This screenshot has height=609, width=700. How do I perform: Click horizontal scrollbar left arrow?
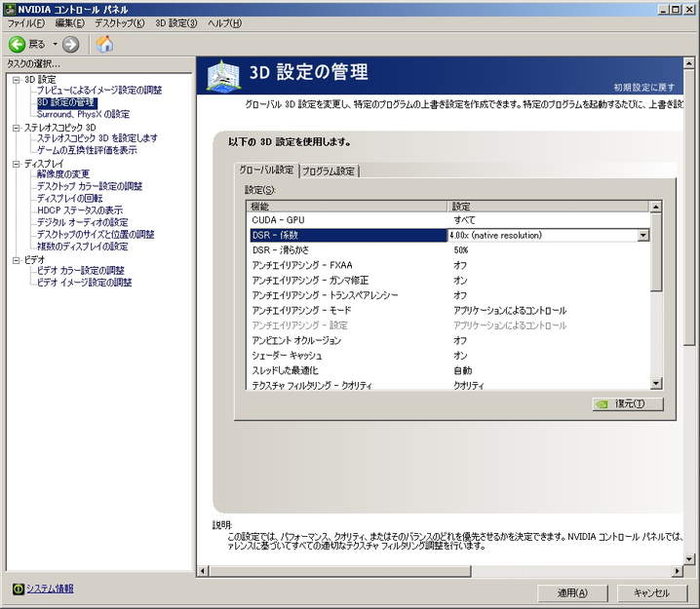tap(203, 571)
